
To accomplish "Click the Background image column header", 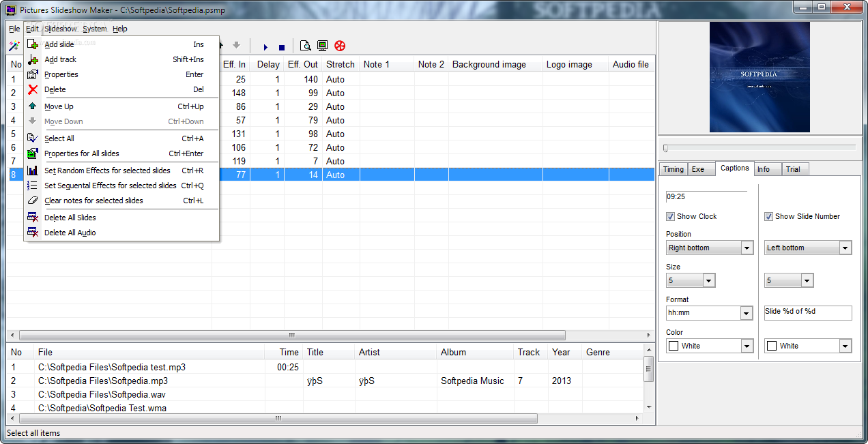I will (495, 64).
